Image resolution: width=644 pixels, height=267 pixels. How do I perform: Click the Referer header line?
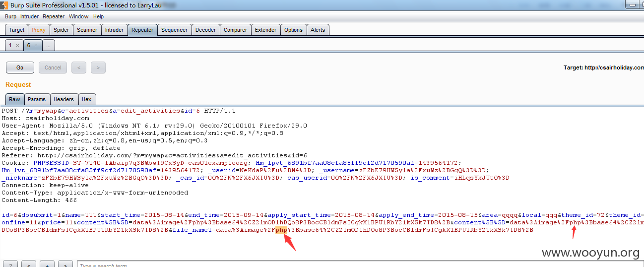155,155
